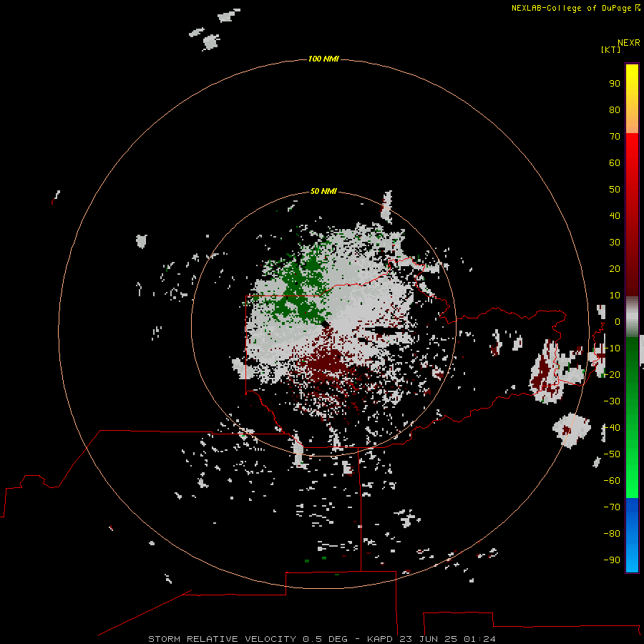Image resolution: width=644 pixels, height=644 pixels.
Task: Click the -90 value on the velocity scale
Action: click(612, 560)
